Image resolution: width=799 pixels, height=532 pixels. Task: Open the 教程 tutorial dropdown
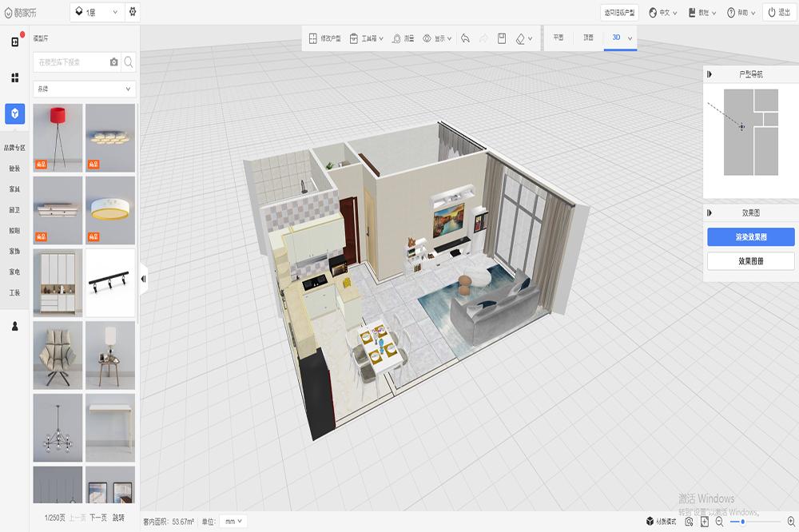click(x=702, y=13)
